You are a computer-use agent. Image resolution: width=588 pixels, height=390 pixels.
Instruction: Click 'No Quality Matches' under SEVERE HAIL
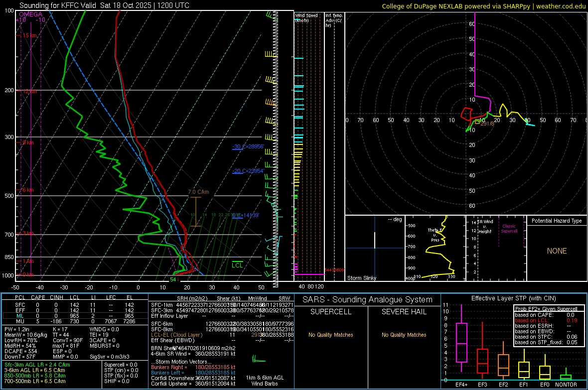click(404, 335)
